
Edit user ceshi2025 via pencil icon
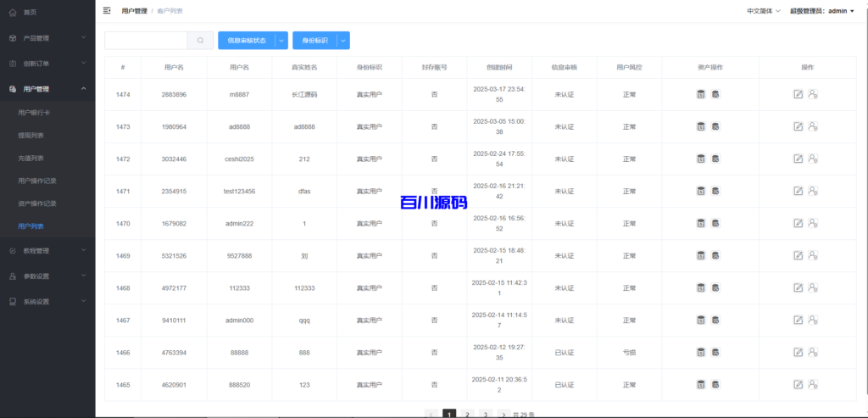[x=798, y=159]
